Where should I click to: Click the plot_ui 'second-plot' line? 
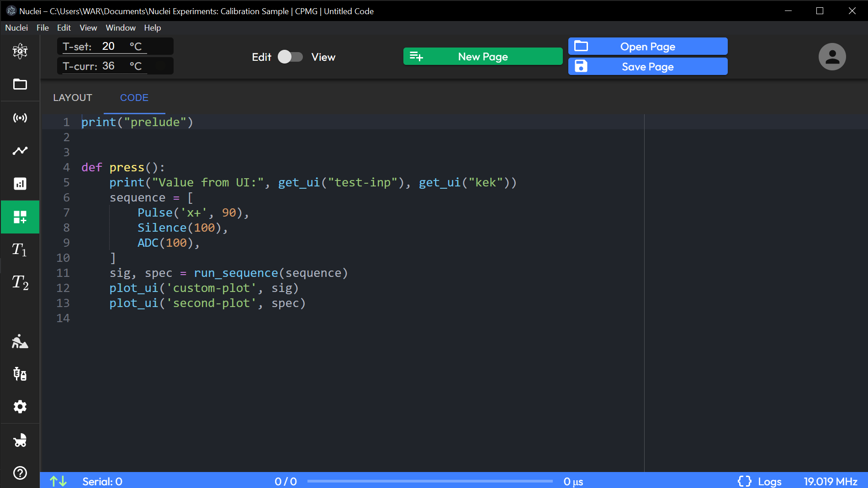pyautogui.click(x=207, y=303)
